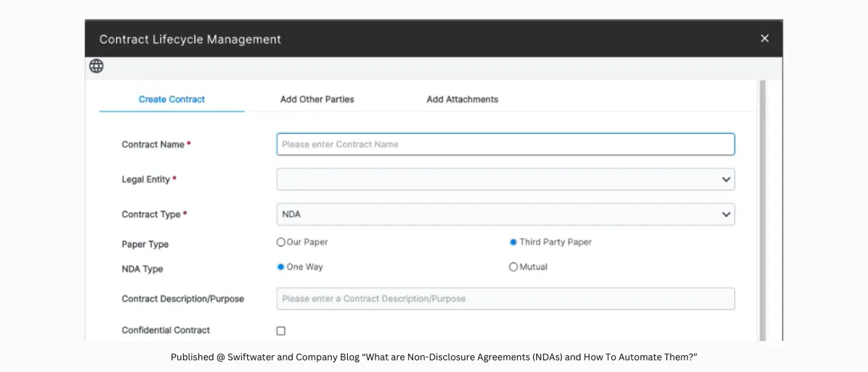Pick the Mutual NDA type
The image size is (868, 372).
pyautogui.click(x=514, y=267)
